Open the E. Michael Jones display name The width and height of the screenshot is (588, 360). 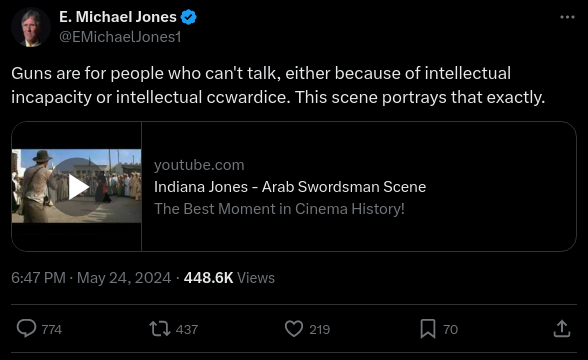point(118,17)
